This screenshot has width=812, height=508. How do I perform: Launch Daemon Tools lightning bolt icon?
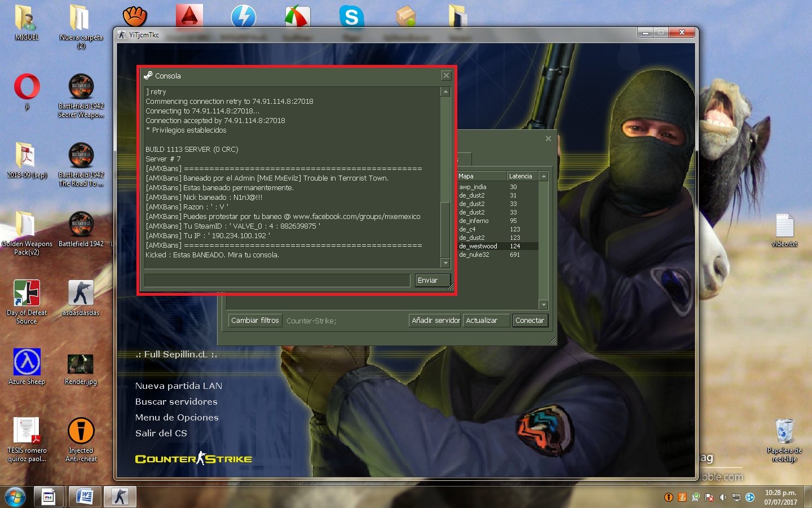pos(243,16)
